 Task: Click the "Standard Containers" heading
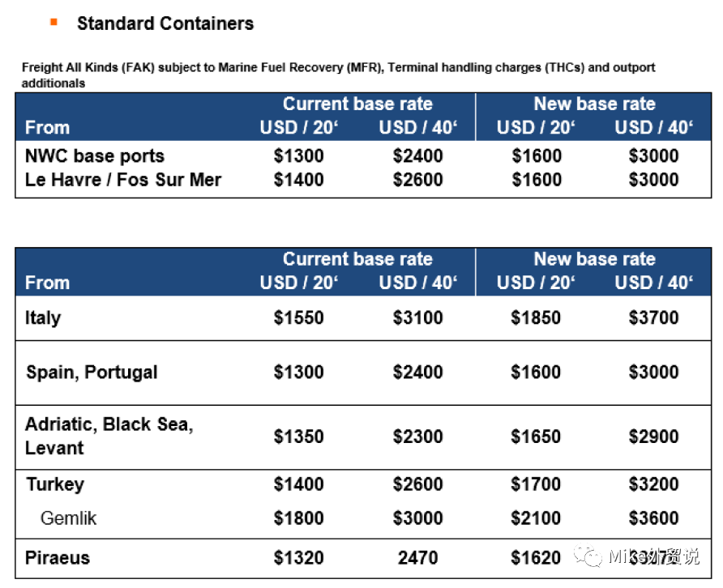[165, 23]
